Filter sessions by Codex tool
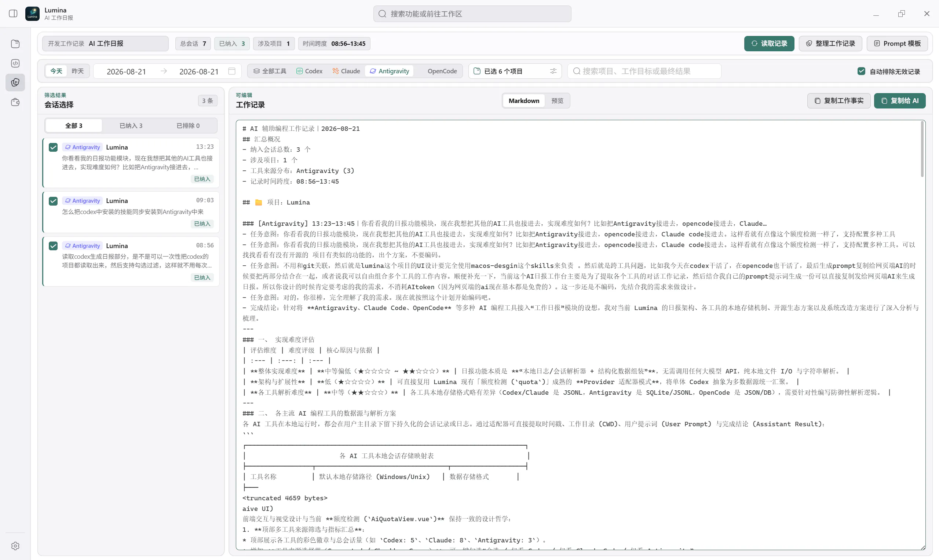The width and height of the screenshot is (939, 560). pos(309,71)
